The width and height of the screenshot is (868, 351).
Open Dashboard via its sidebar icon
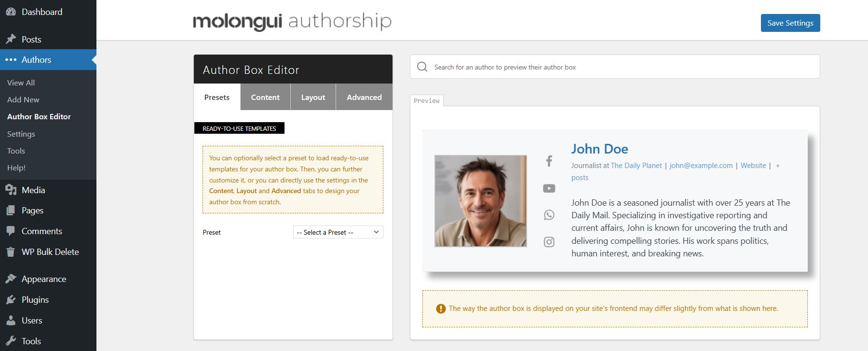[11, 12]
